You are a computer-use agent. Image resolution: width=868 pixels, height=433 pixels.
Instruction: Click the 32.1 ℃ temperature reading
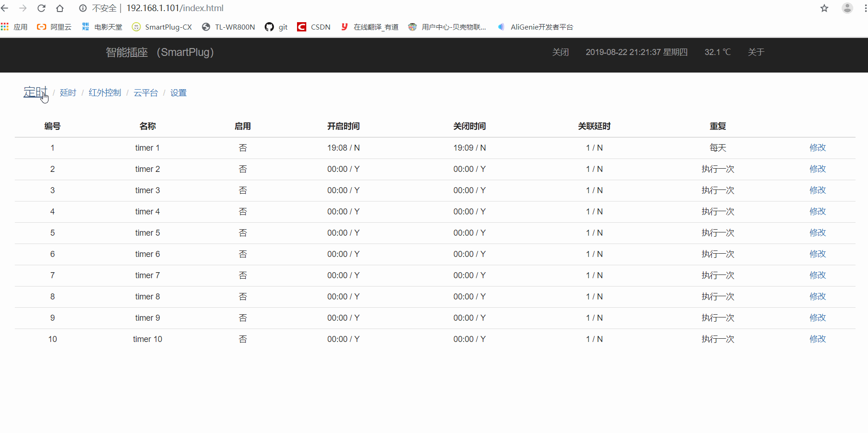pyautogui.click(x=717, y=52)
